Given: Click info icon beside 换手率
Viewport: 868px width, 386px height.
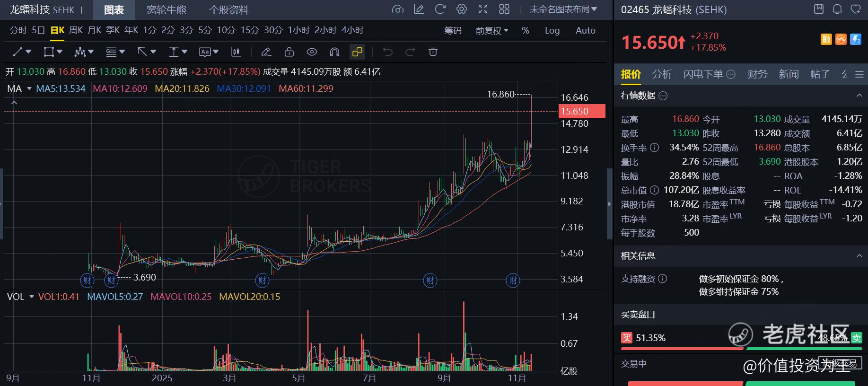Looking at the screenshot, I should pyautogui.click(x=655, y=148).
